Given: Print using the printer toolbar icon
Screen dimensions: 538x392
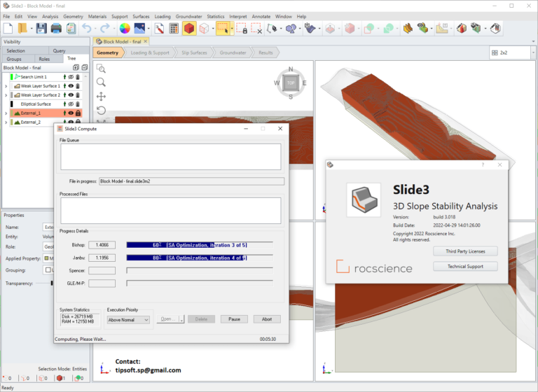Looking at the screenshot, I should (x=56, y=29).
